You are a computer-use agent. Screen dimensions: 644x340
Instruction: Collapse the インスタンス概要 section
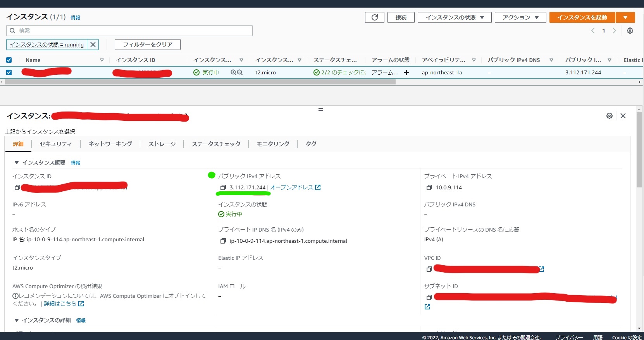point(17,163)
